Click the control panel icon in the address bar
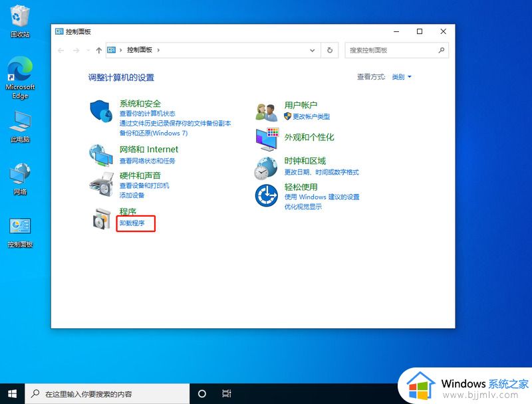Screen dimensions: 532x404 tap(111, 50)
